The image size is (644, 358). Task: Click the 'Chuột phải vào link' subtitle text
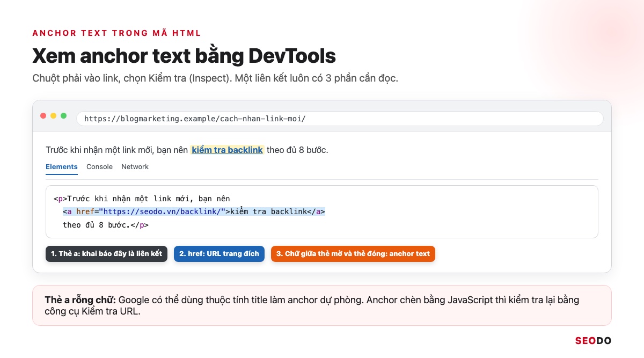(x=215, y=78)
